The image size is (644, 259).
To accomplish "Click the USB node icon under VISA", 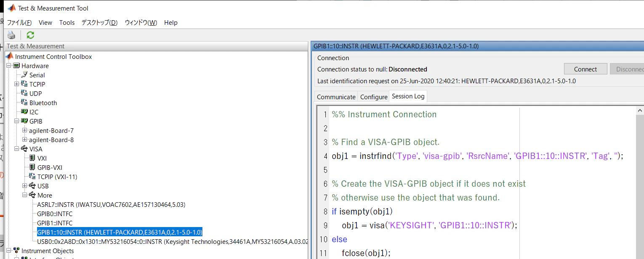I will point(32,186).
